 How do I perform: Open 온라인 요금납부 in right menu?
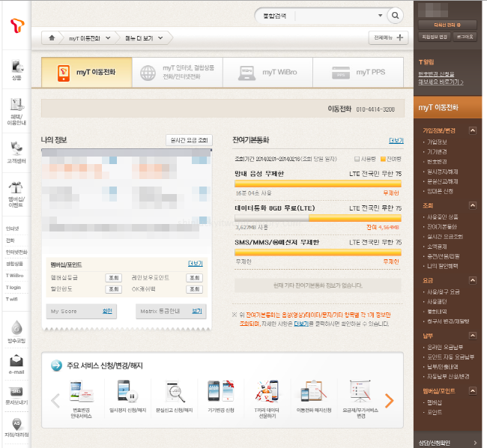[x=445, y=347]
